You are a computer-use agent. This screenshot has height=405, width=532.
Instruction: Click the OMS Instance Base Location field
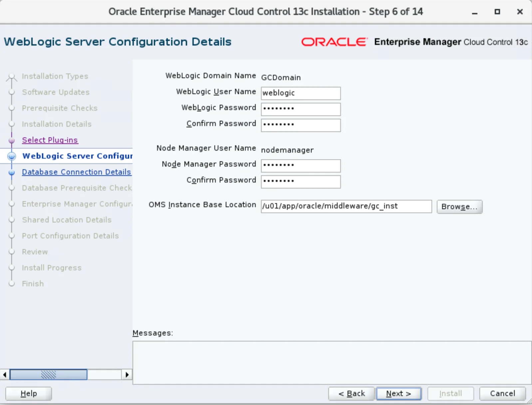tap(346, 206)
